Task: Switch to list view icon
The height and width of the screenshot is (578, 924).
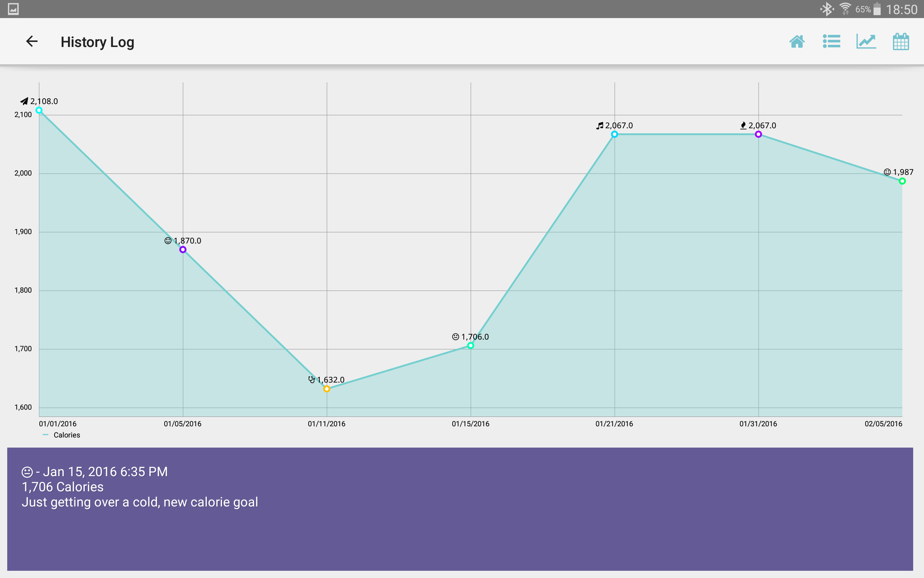Action: click(831, 41)
